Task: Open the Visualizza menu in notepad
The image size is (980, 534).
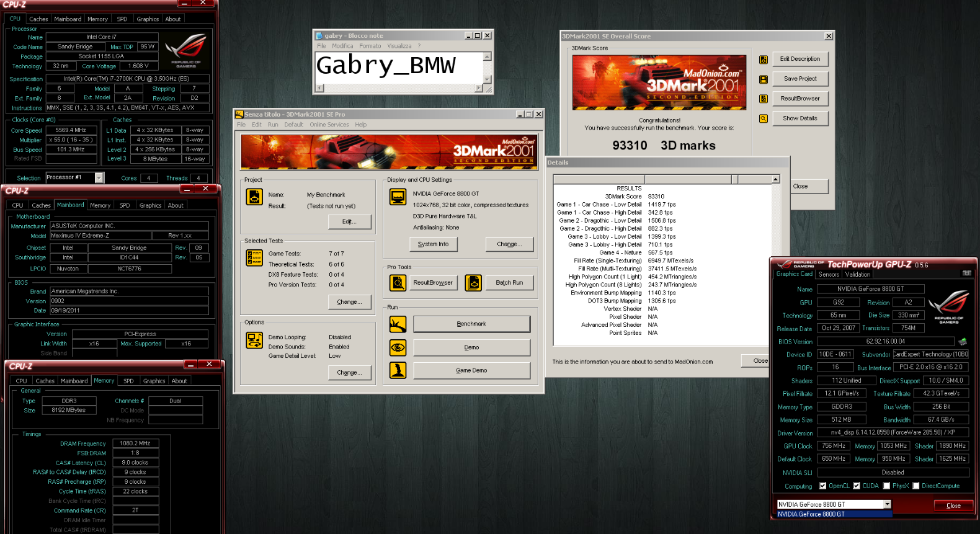Action: [x=399, y=46]
